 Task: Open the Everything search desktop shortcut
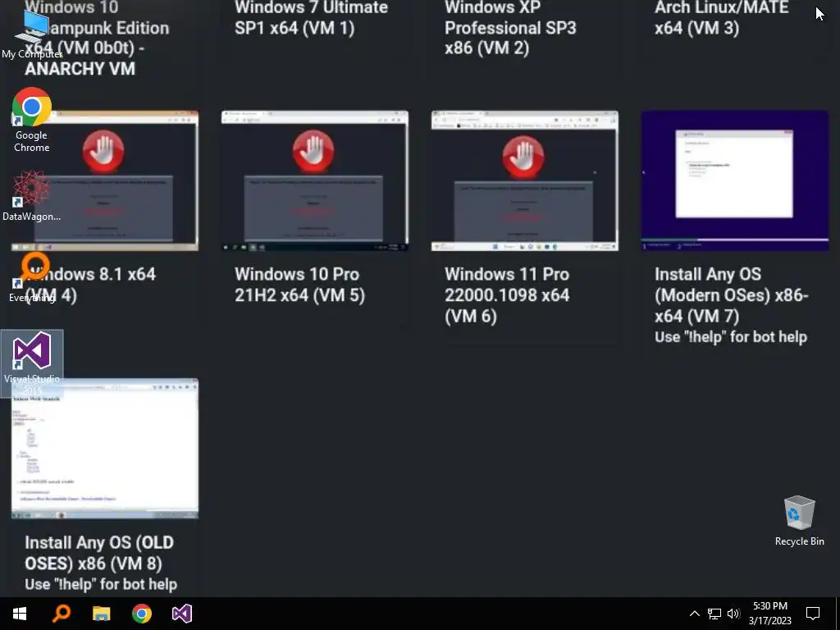[32, 278]
